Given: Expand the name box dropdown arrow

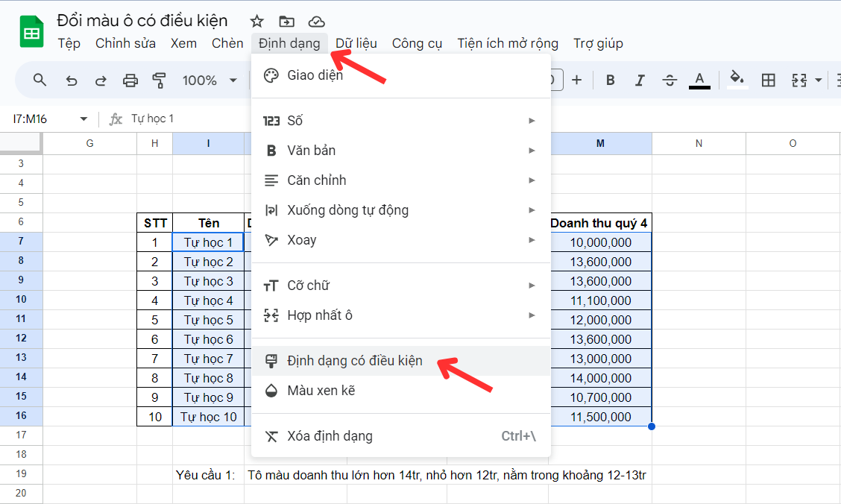Looking at the screenshot, I should pyautogui.click(x=84, y=119).
